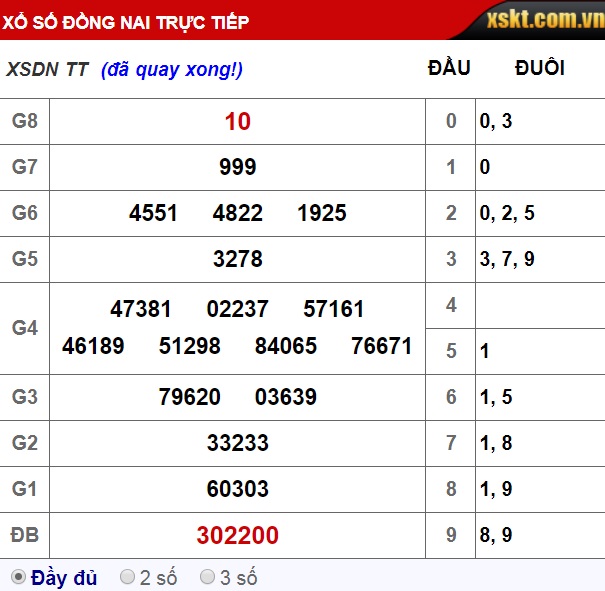Click the special prize number 302200
The width and height of the screenshot is (605, 591).
[x=237, y=536]
